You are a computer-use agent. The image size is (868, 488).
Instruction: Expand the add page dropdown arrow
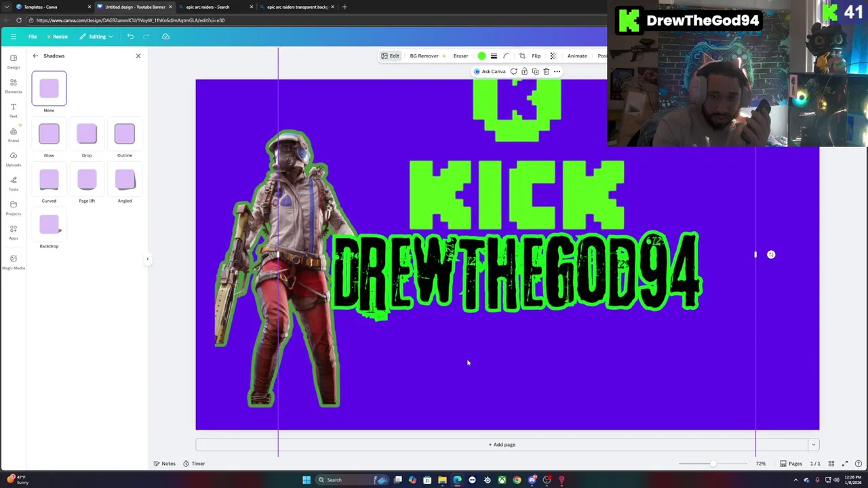click(x=813, y=445)
